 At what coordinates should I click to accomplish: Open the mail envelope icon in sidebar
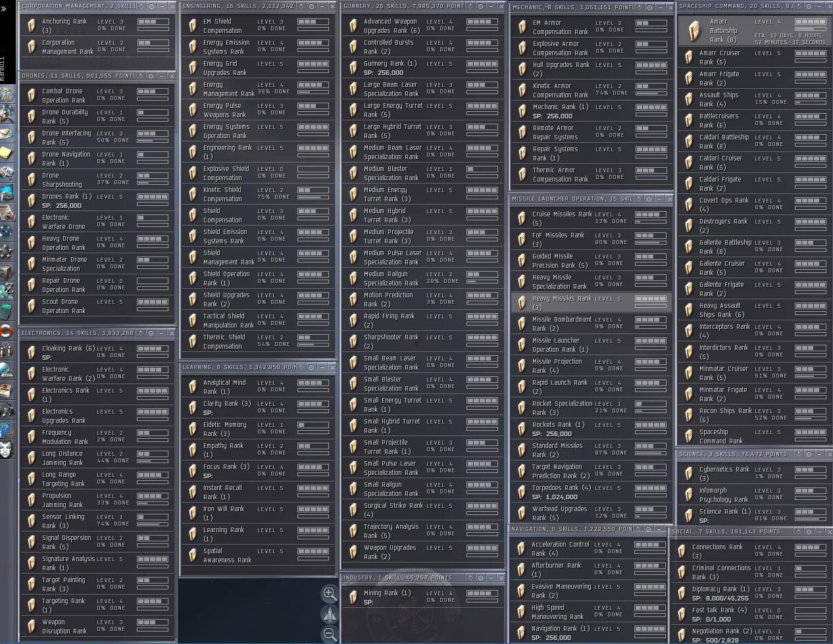[6, 134]
